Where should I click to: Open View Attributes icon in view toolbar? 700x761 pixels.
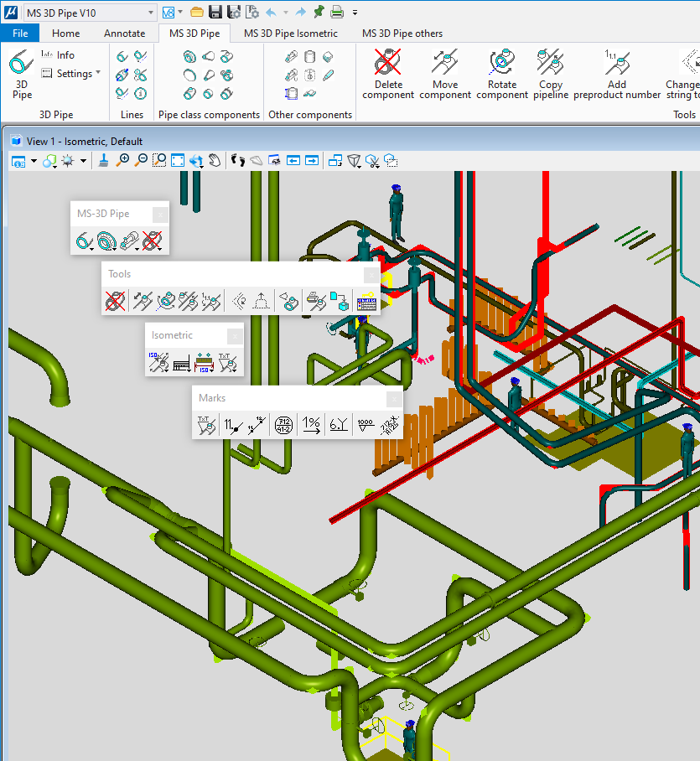(x=18, y=161)
